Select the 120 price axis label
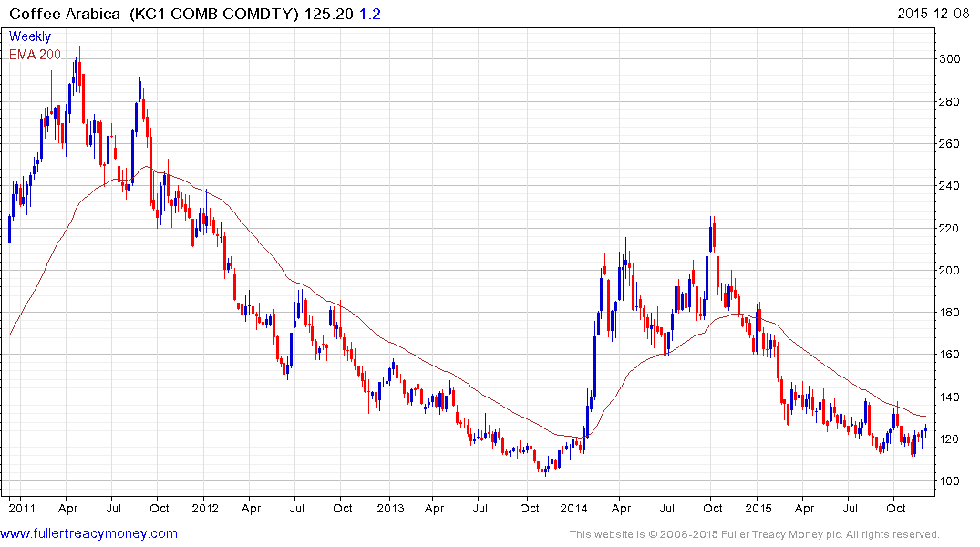 949,439
